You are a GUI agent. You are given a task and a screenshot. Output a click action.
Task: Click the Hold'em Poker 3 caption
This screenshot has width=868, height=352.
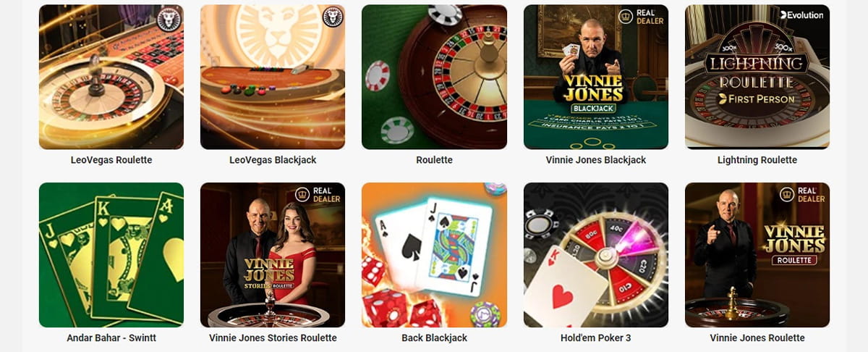596,338
